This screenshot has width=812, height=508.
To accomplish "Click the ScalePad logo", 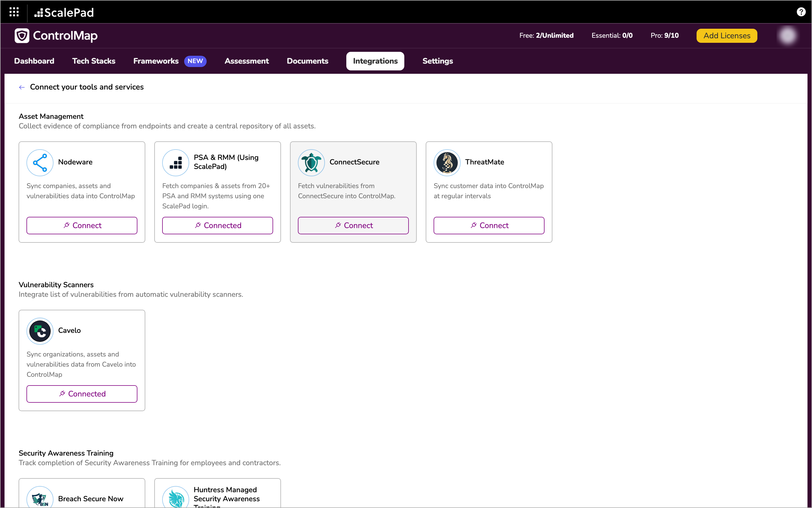I will [64, 12].
